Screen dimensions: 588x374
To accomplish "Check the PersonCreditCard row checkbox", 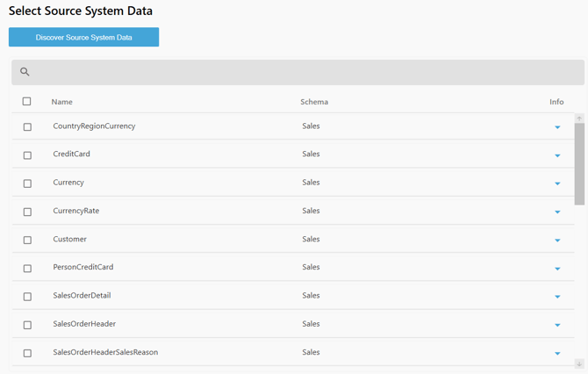I will coord(27,269).
